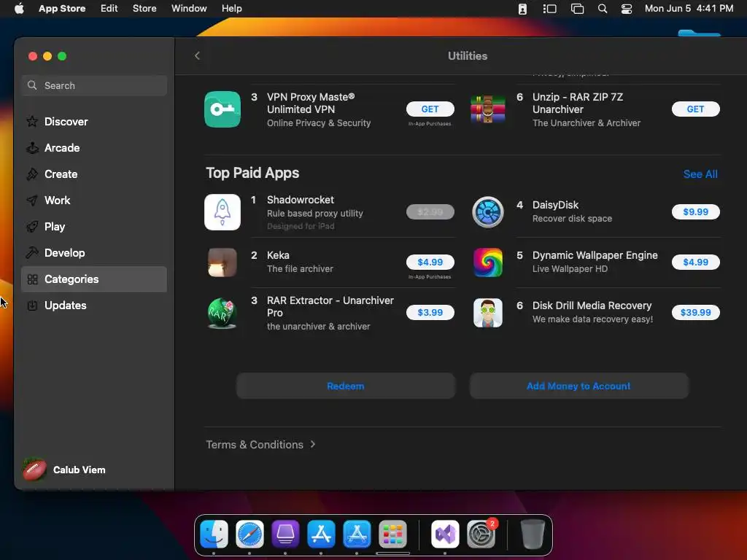Go back with the chevron button
747x560 pixels.
(197, 55)
